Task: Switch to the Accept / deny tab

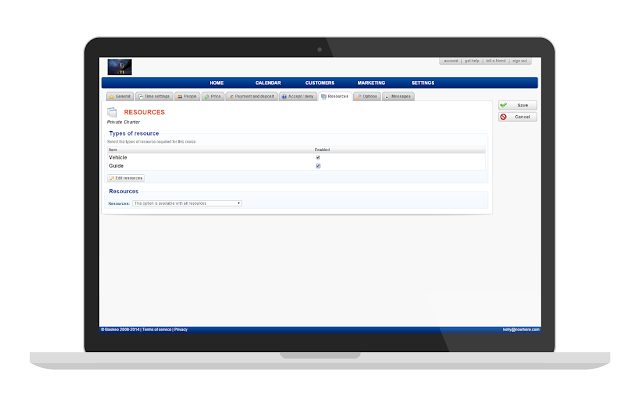Action: [x=298, y=96]
